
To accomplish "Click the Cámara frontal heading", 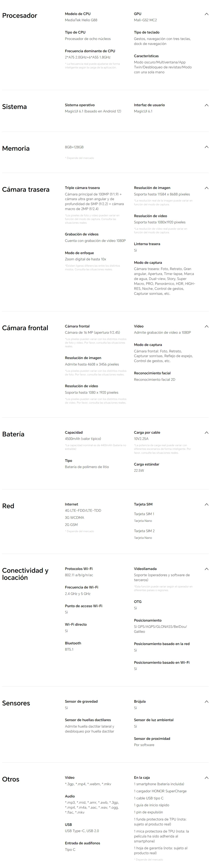I will pos(25,328).
